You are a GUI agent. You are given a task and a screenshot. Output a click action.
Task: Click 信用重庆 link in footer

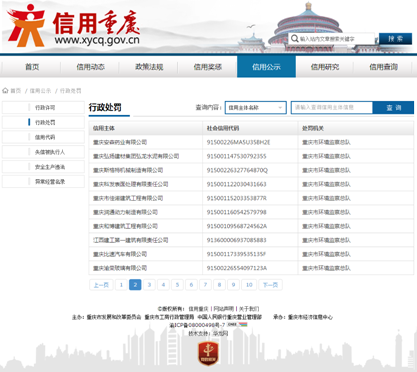[198, 309]
